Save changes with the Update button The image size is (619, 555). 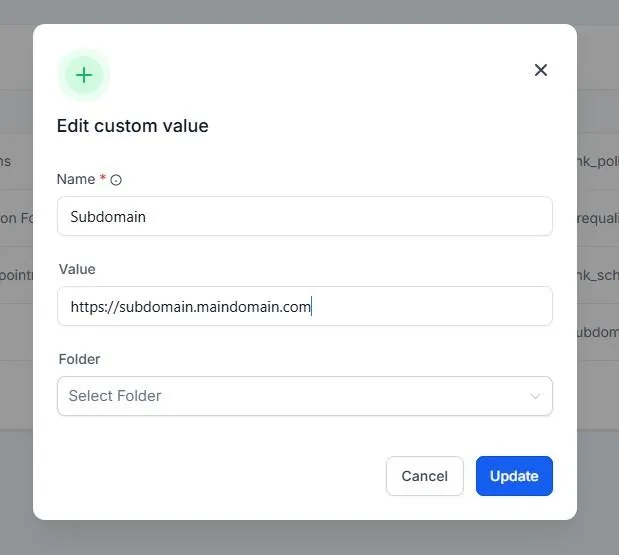point(514,476)
